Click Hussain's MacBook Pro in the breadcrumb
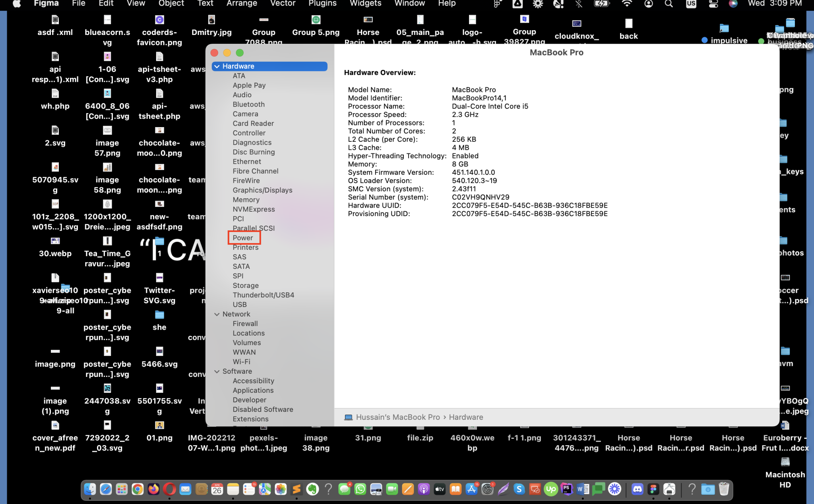The width and height of the screenshot is (814, 504). click(397, 417)
